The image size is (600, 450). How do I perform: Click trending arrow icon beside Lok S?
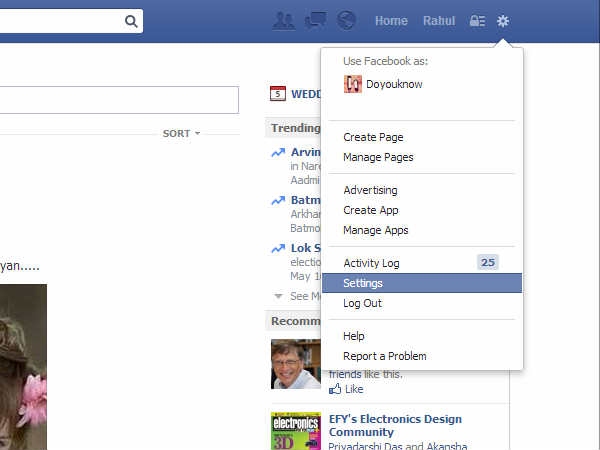278,248
